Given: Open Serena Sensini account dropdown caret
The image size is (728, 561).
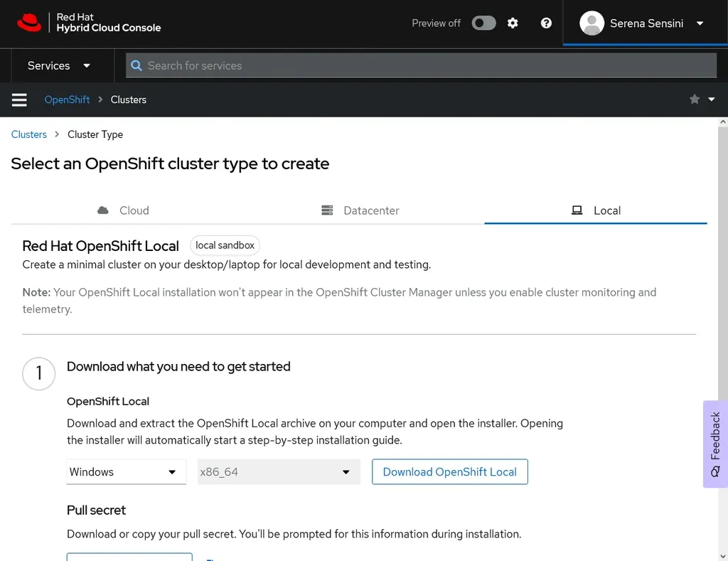Looking at the screenshot, I should click(x=700, y=23).
